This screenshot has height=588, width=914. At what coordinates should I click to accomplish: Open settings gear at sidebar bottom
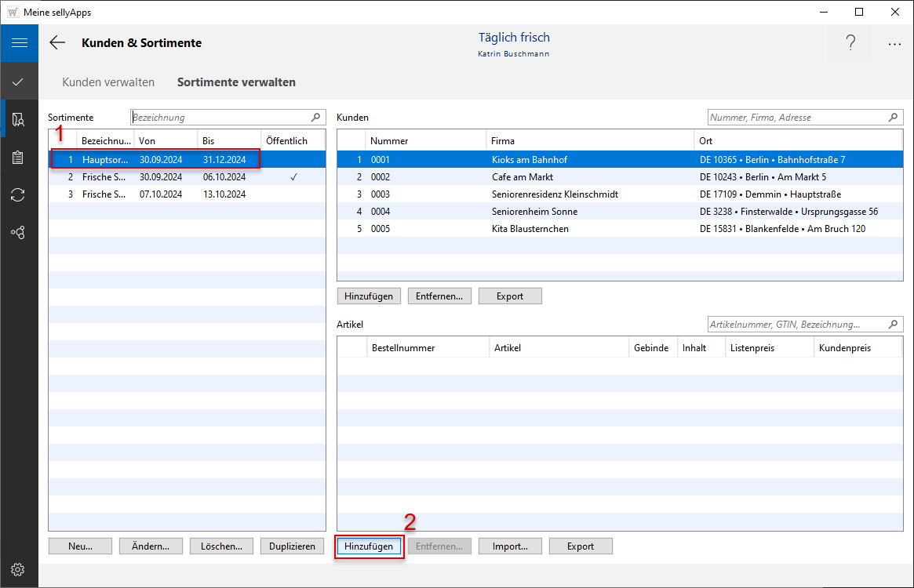click(x=19, y=569)
